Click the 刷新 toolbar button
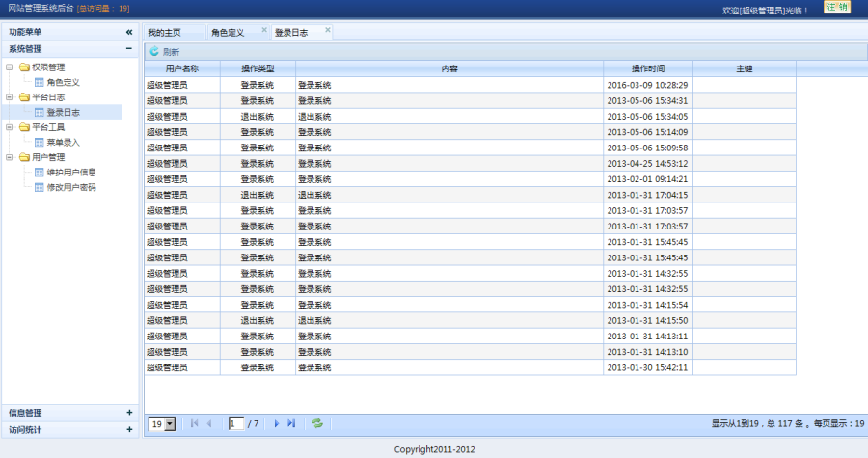This screenshot has height=458, width=868. tap(164, 52)
